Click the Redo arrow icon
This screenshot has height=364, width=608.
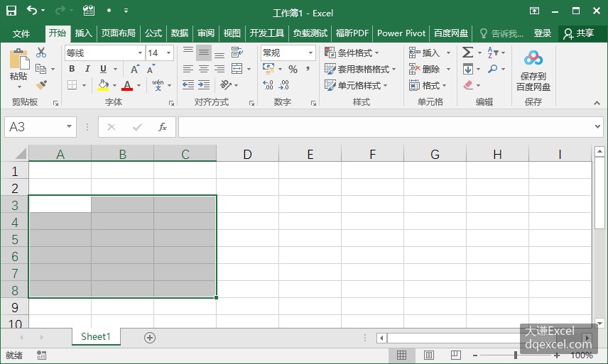tap(60, 11)
